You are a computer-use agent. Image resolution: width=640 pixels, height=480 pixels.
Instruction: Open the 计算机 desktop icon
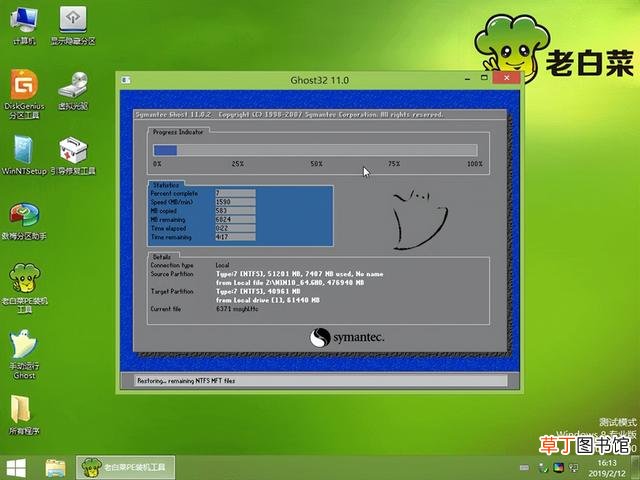click(24, 25)
